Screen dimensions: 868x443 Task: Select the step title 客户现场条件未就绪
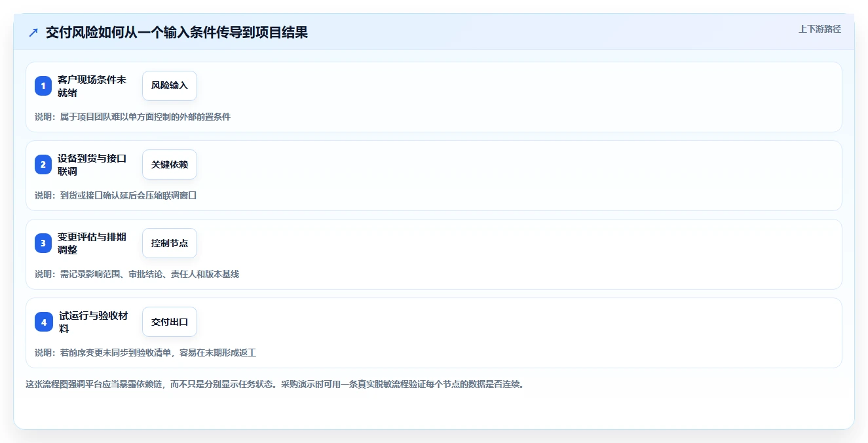[x=92, y=86]
